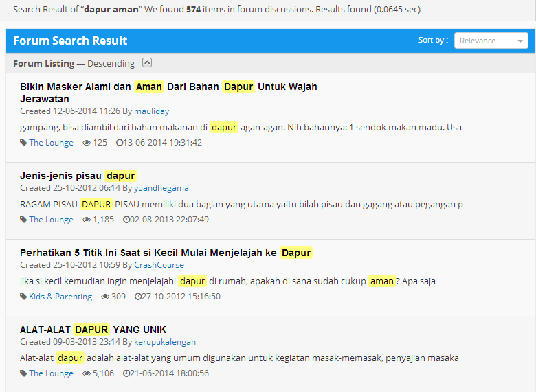This screenshot has height=392, width=536.
Task: Click 'Created 12-06-2014 11:26' text
Action: 70,111
